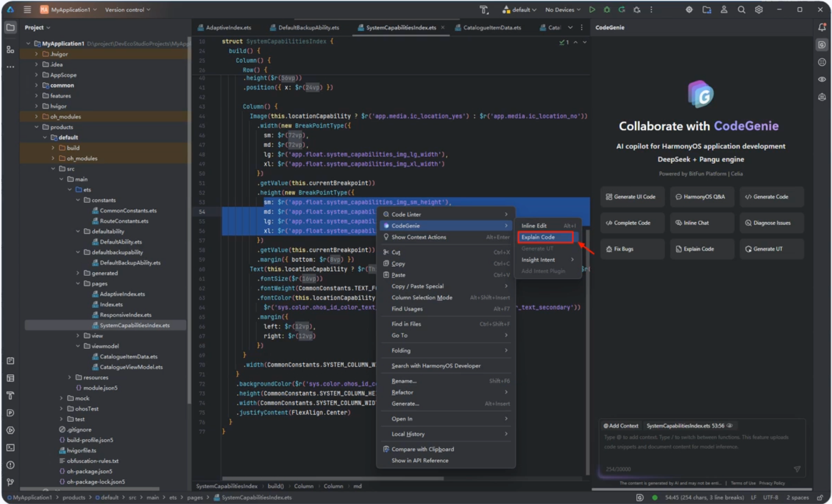This screenshot has height=504, width=832.
Task: Click the Generate UI Code button
Action: tap(632, 197)
